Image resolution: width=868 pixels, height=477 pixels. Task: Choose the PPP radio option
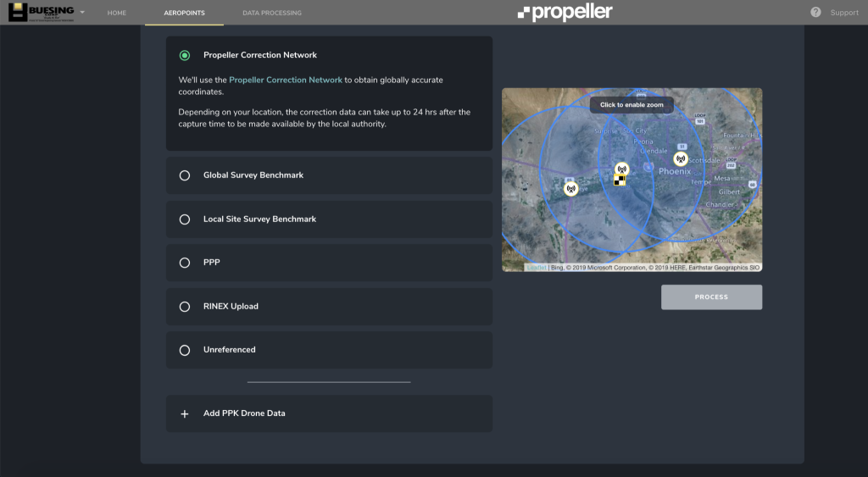pos(185,263)
